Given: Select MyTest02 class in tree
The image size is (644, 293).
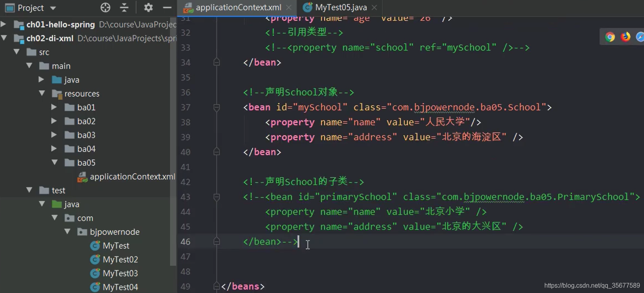Looking at the screenshot, I should pos(120,260).
